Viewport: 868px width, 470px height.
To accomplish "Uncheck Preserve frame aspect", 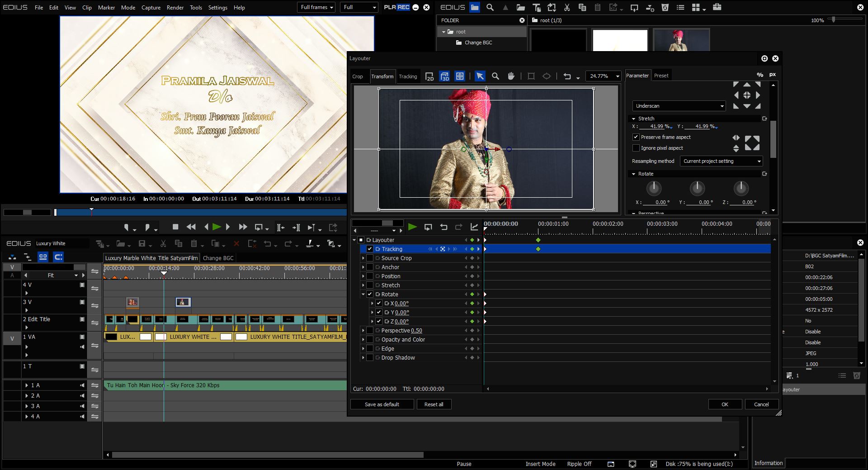I will tap(636, 137).
